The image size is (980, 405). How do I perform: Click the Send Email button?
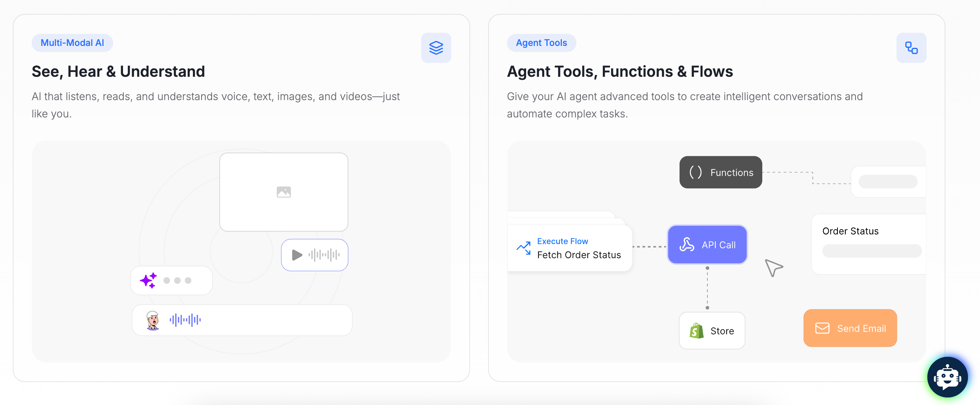click(850, 328)
